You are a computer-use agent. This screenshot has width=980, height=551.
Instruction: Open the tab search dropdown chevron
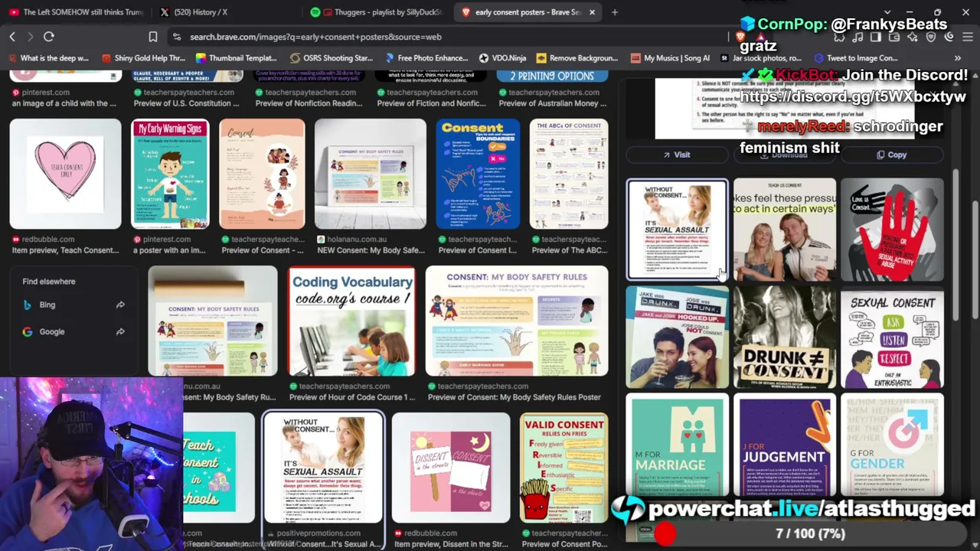[887, 12]
